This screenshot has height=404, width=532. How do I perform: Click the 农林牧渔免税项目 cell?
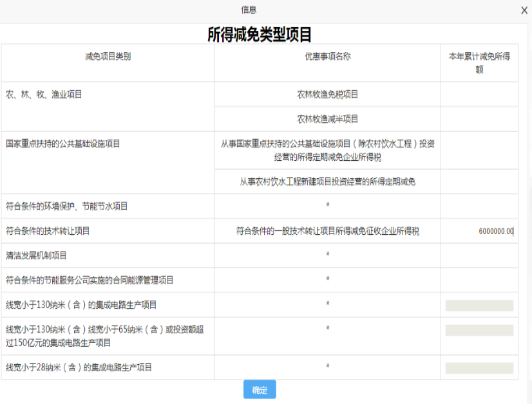tap(328, 94)
